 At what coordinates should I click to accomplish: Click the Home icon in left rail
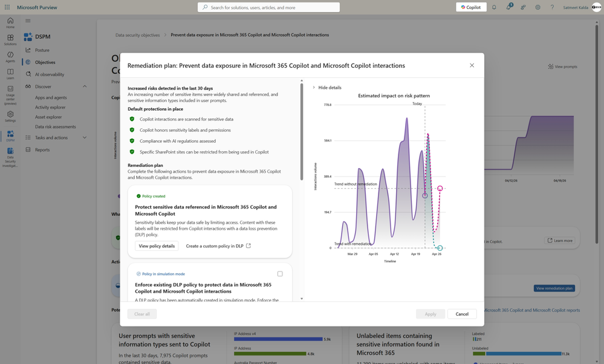tap(10, 23)
